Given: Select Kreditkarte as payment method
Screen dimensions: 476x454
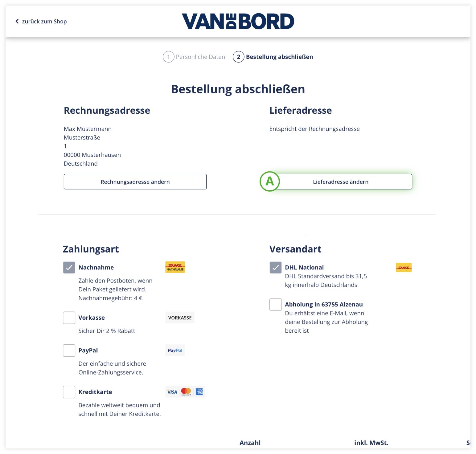Looking at the screenshot, I should pos(69,392).
